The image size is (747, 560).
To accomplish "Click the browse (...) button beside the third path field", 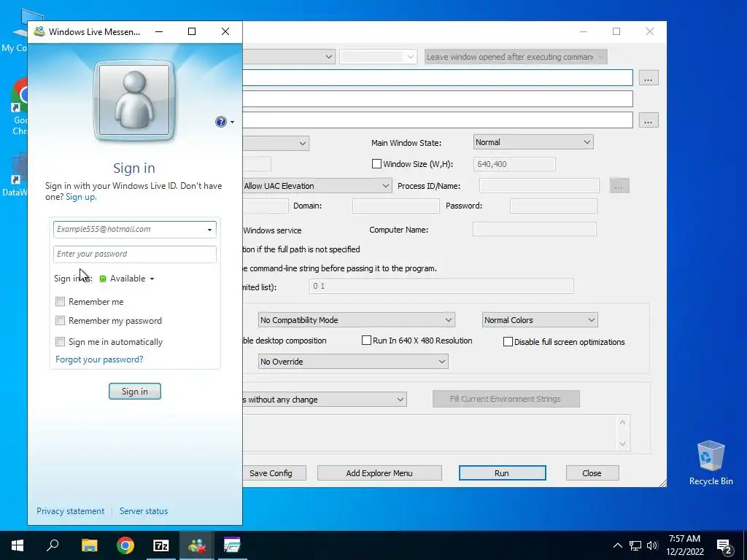I will (648, 120).
